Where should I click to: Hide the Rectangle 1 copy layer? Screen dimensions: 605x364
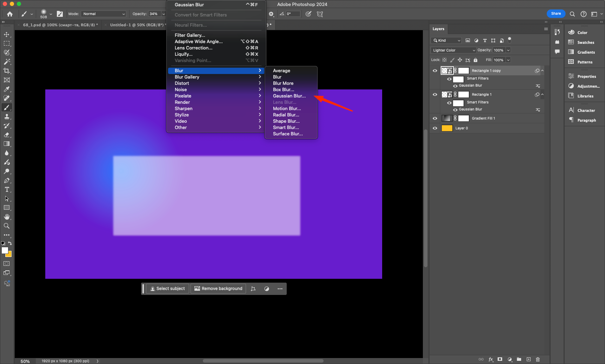tap(435, 71)
